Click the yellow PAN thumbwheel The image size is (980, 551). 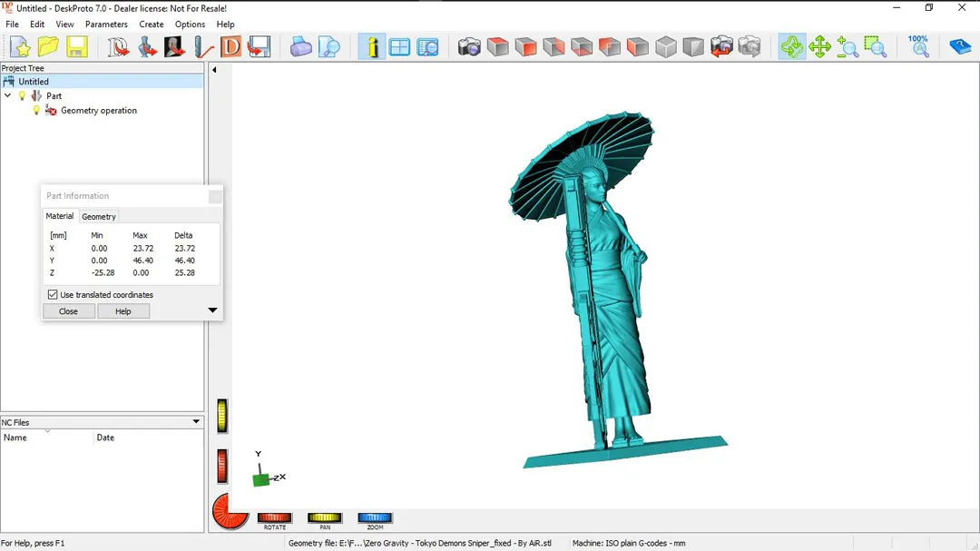325,517
